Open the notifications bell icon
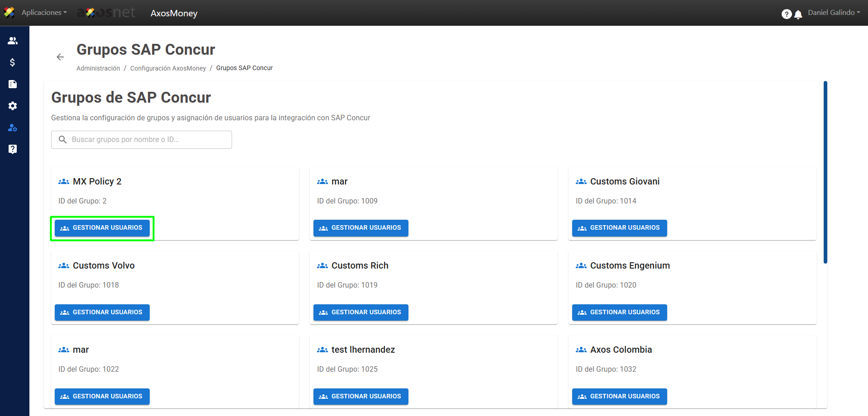This screenshot has height=416, width=868. point(798,14)
